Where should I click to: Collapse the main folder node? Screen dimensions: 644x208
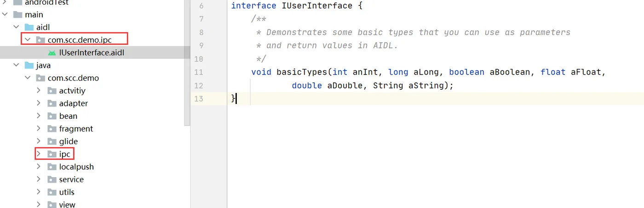[x=5, y=15]
